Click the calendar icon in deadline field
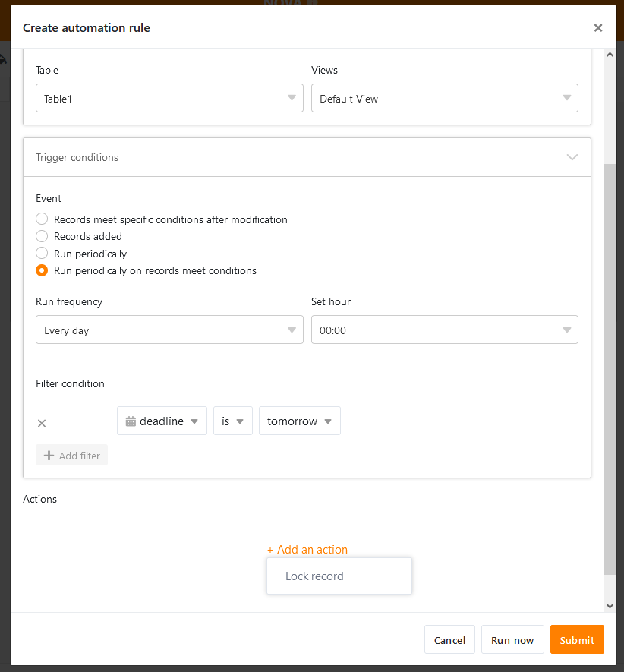624x672 pixels. click(131, 421)
